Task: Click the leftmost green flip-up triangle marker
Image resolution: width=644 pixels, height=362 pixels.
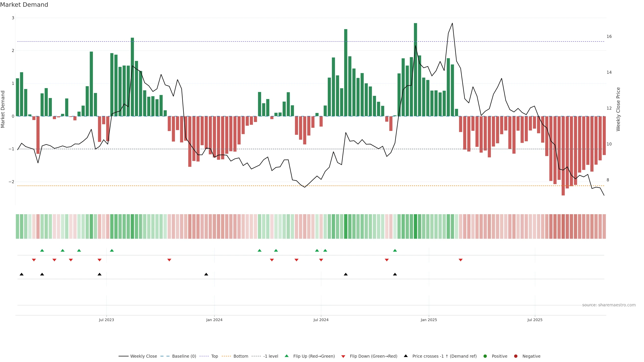Action: tap(42, 250)
